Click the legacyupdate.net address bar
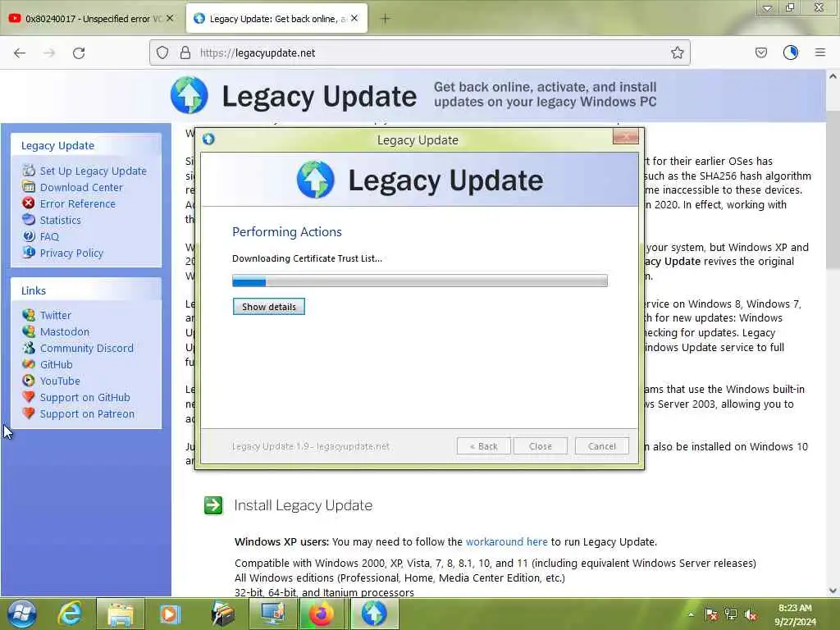The height and width of the screenshot is (630, 840). [x=419, y=52]
